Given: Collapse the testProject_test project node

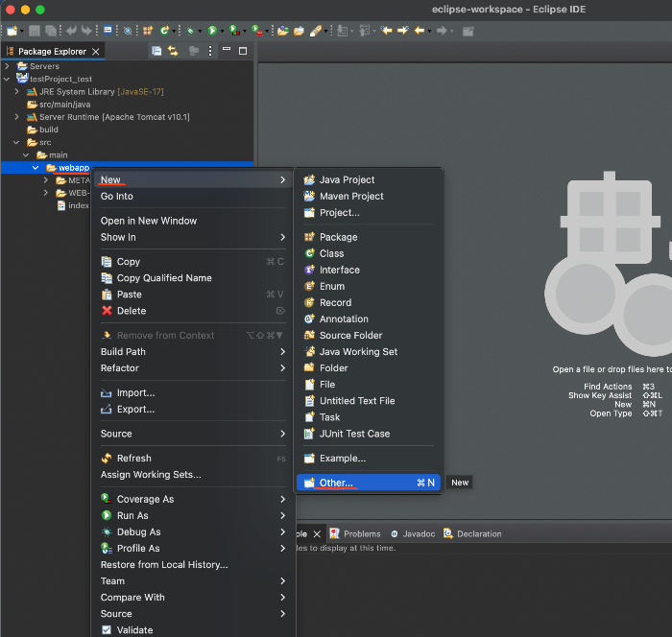Looking at the screenshot, I should click(7, 79).
